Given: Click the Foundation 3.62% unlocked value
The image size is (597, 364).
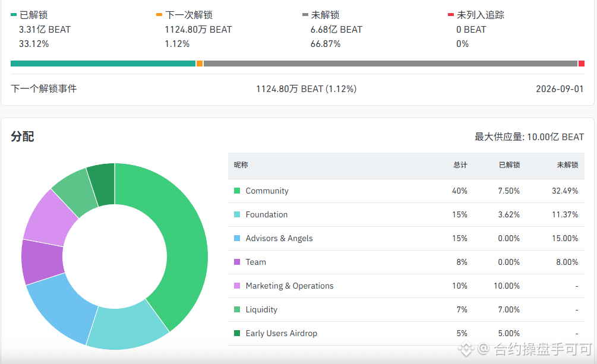Looking at the screenshot, I should (x=508, y=214).
